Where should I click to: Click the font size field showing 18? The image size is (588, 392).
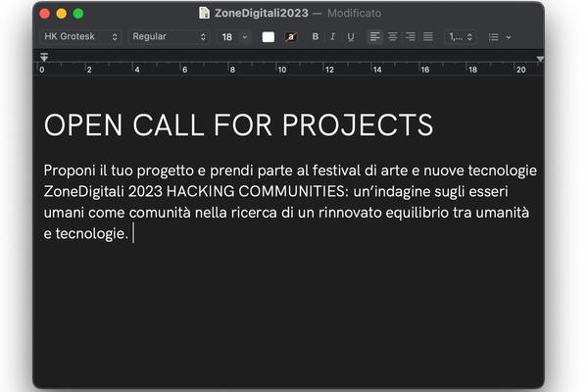tap(228, 37)
